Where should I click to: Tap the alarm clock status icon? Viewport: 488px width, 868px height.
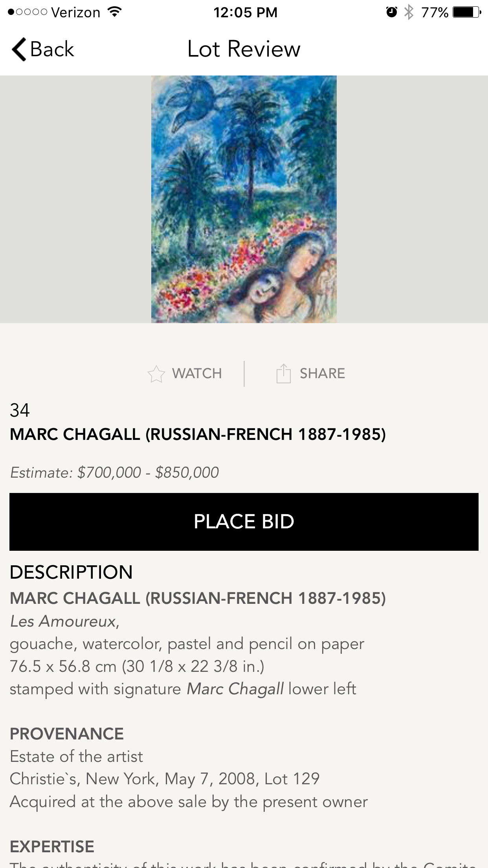pos(391,12)
